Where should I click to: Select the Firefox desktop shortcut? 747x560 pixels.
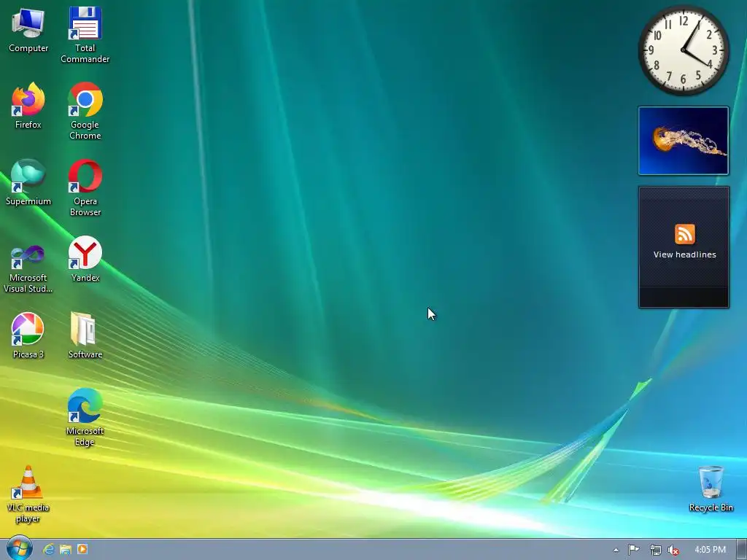pos(28,106)
